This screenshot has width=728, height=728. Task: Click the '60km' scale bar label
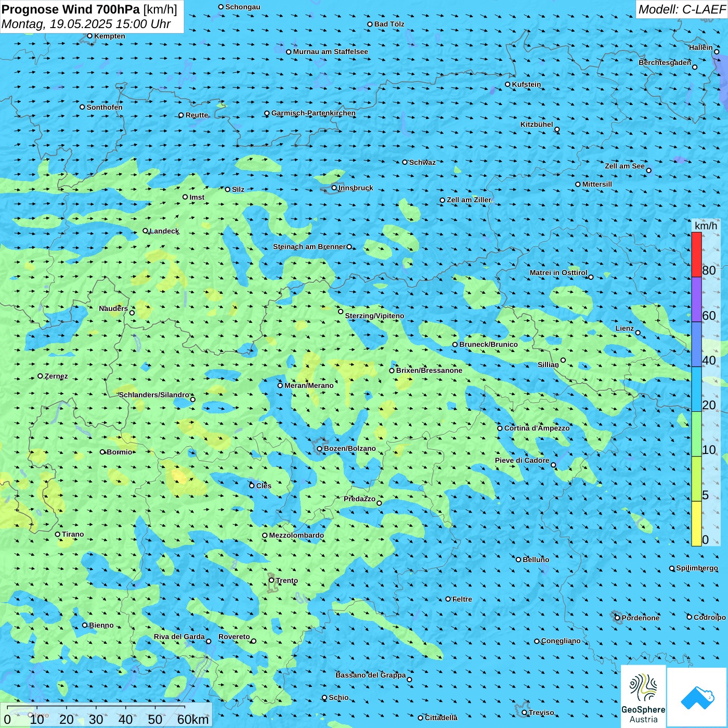pyautogui.click(x=193, y=719)
